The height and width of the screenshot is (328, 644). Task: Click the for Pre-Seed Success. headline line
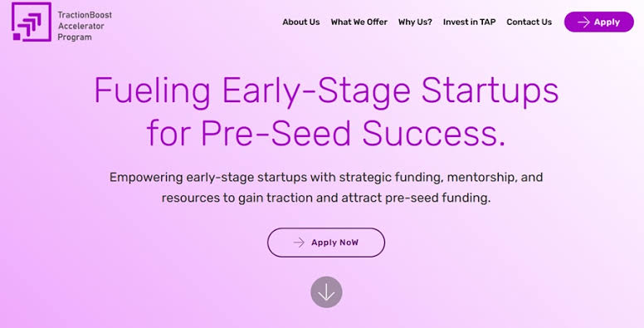326,133
